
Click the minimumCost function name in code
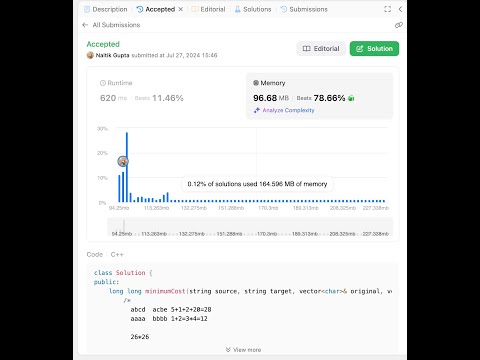165,291
